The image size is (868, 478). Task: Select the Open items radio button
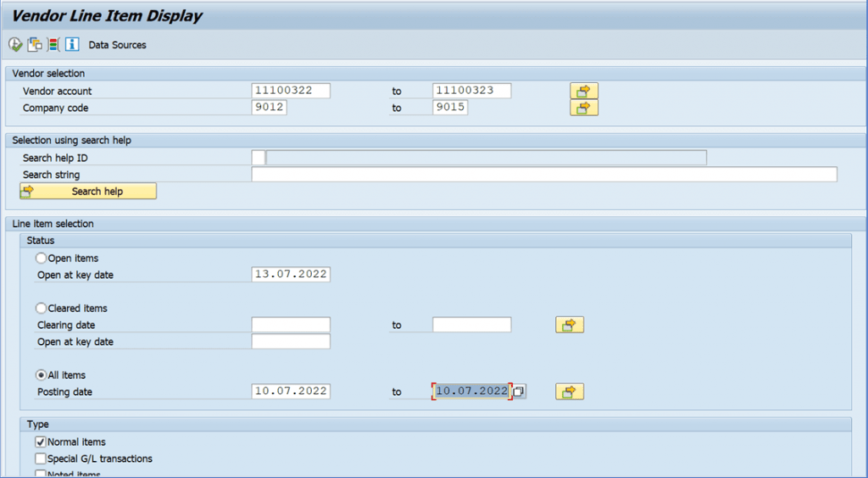coord(41,258)
